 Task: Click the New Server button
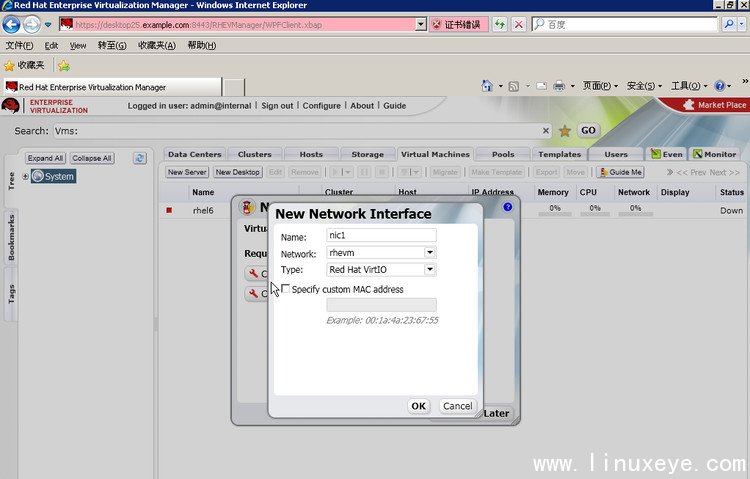tap(187, 172)
